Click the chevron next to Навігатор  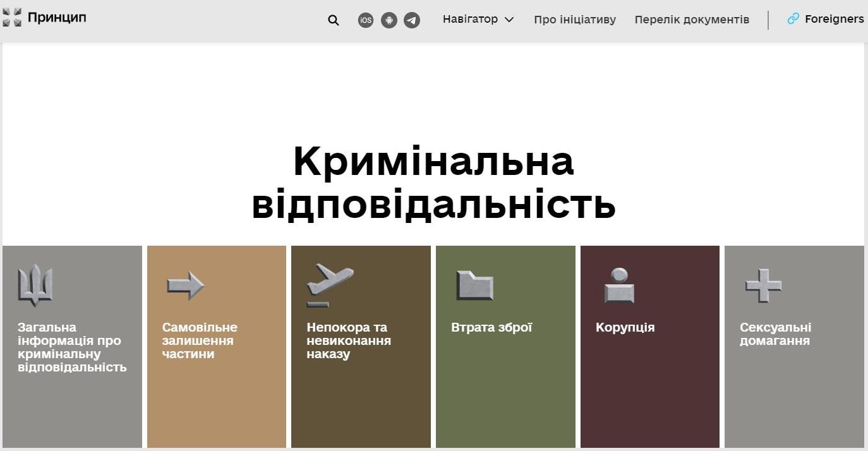[509, 20]
